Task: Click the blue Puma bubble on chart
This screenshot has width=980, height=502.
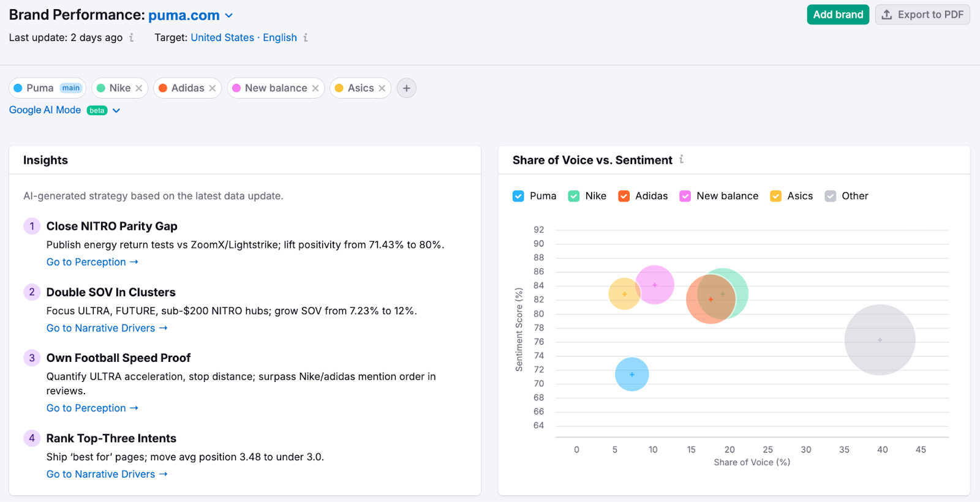Action: click(x=631, y=374)
